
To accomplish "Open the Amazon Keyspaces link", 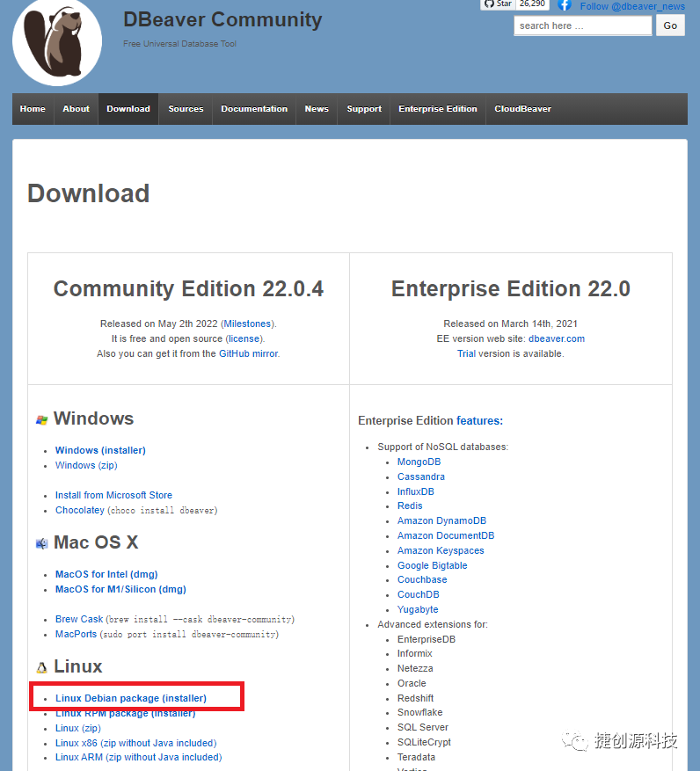I will [x=441, y=550].
